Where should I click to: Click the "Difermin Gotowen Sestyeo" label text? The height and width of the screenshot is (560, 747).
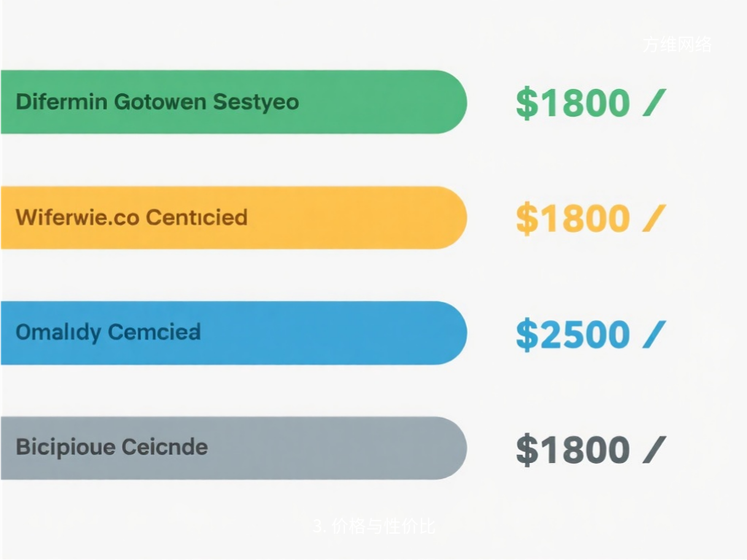(157, 101)
